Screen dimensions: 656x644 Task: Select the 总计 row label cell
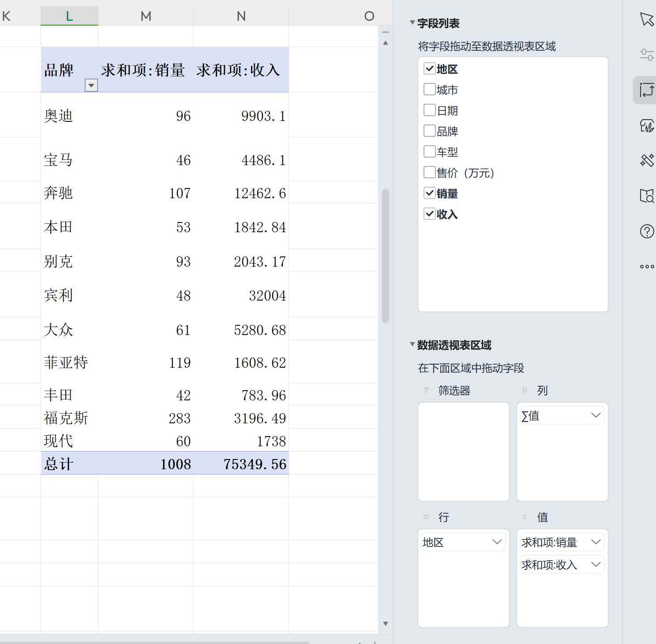click(x=69, y=463)
